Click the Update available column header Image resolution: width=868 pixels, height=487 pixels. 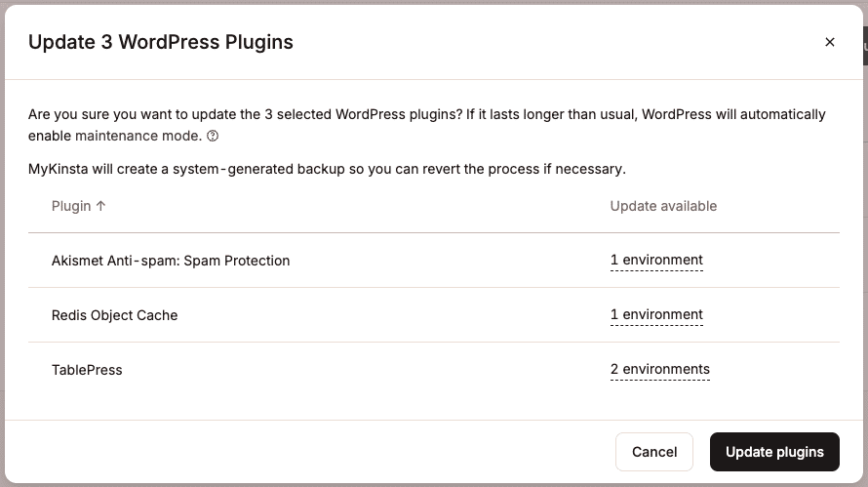[663, 206]
